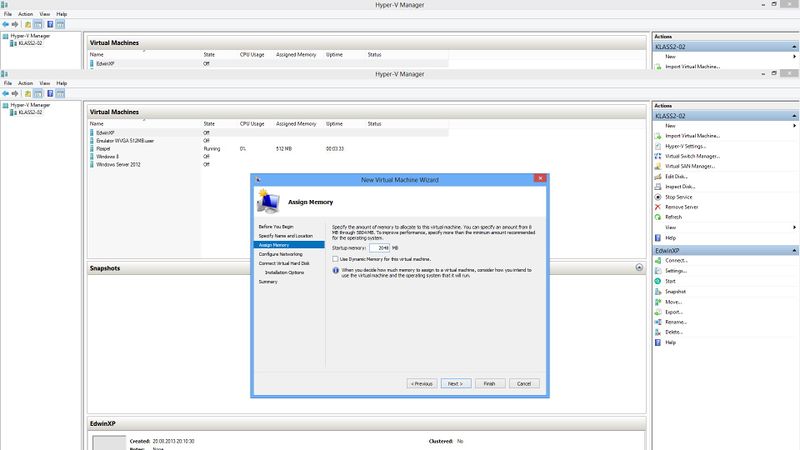Viewport: 800px width, 450px height.
Task: Click the Up folder icon in upper window's toolbar
Action: [28, 24]
